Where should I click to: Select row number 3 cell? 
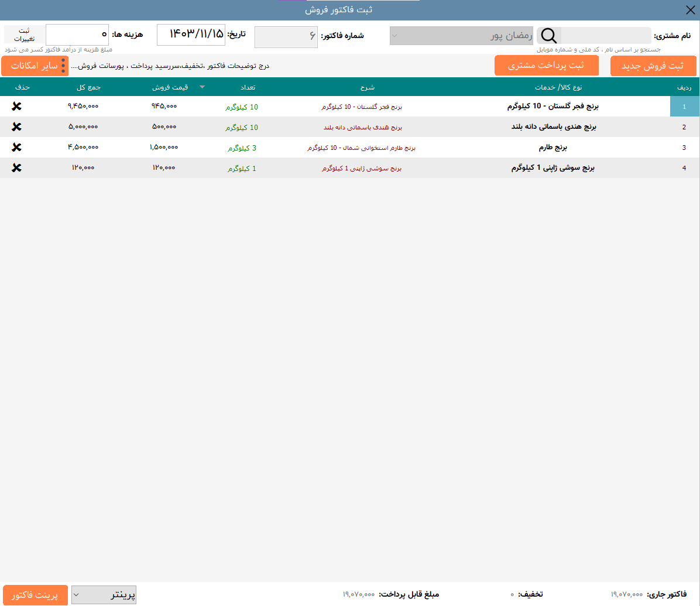[x=684, y=148]
